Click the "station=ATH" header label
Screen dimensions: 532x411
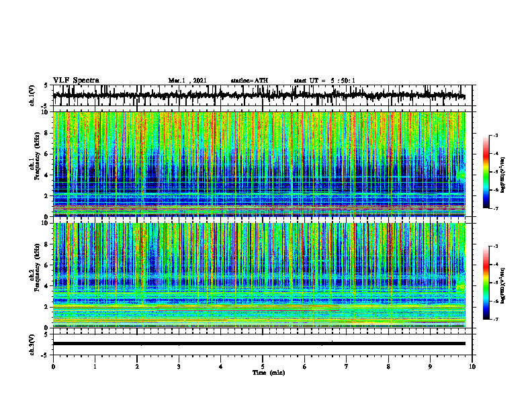[249, 81]
